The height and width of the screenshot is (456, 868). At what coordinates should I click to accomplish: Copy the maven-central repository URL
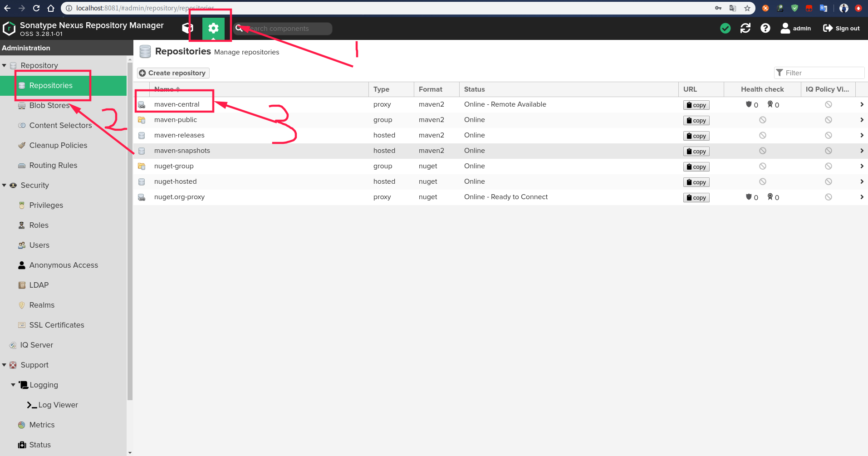tap(696, 105)
